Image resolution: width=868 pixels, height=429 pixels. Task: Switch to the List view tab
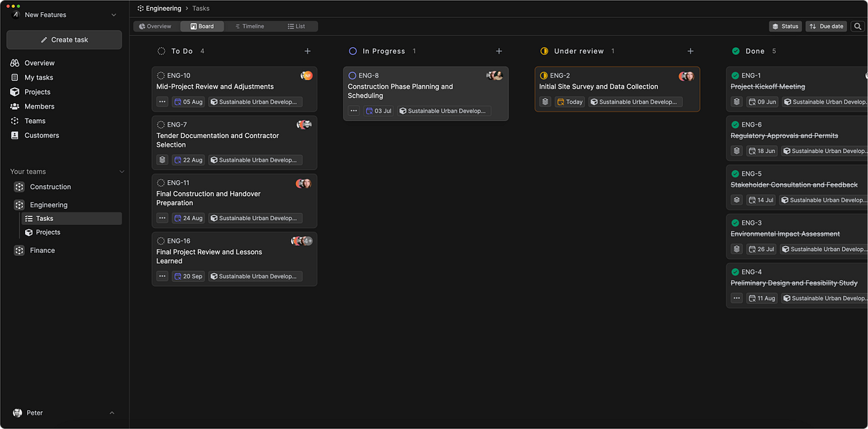click(296, 26)
